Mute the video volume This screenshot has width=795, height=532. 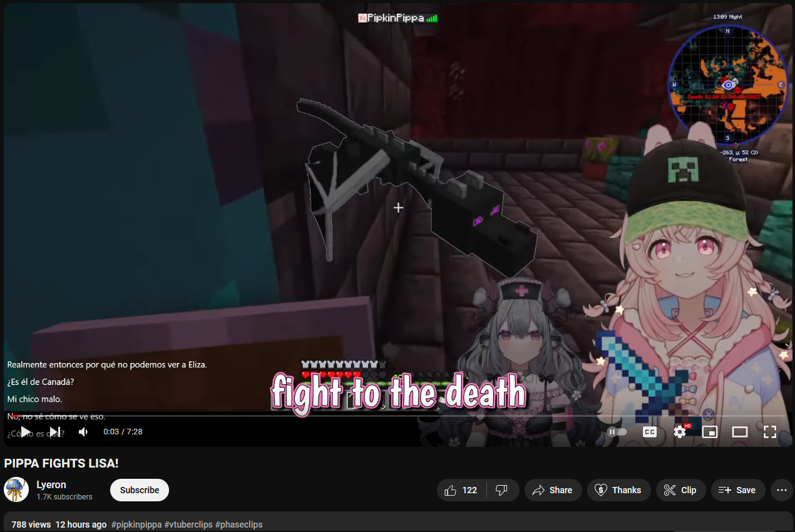pyautogui.click(x=83, y=432)
